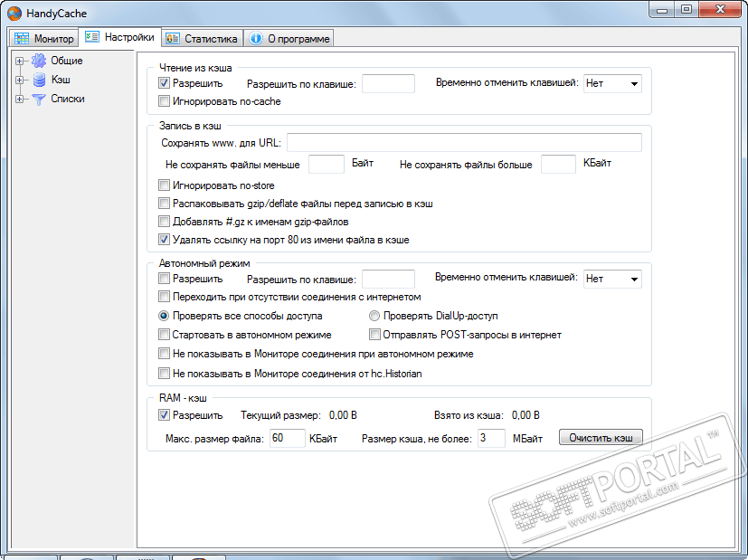Expand the Кэш tree node

[x=20, y=80]
